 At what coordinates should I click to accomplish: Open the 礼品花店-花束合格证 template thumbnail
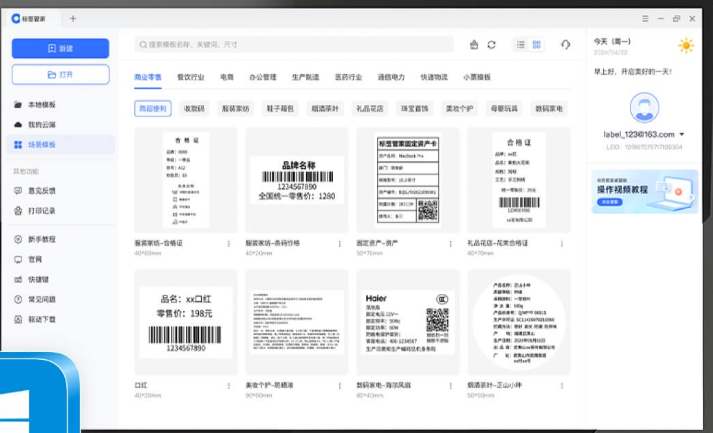click(519, 180)
